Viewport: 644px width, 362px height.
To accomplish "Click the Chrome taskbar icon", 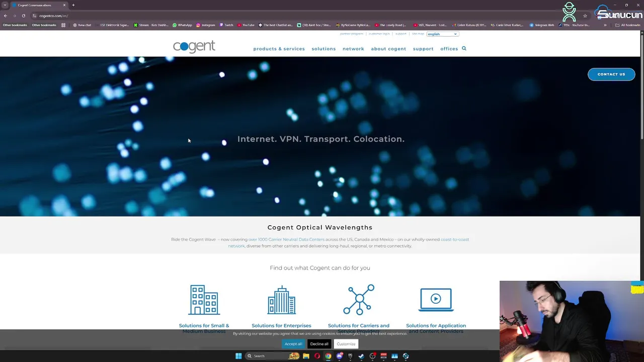I will [328, 356].
